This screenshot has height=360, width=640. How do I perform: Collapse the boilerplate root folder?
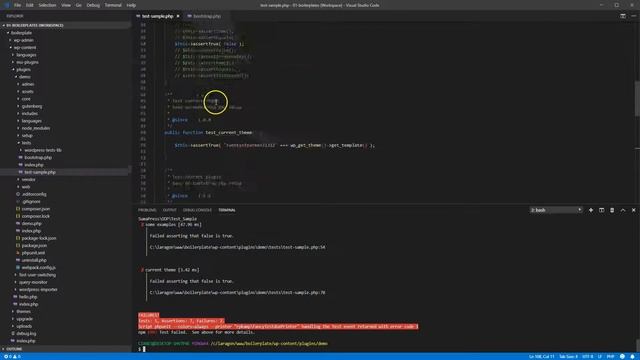tap(21, 33)
